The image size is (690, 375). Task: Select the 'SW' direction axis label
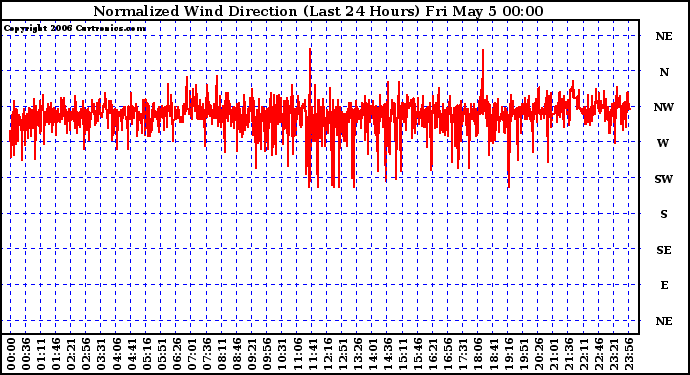[664, 179]
